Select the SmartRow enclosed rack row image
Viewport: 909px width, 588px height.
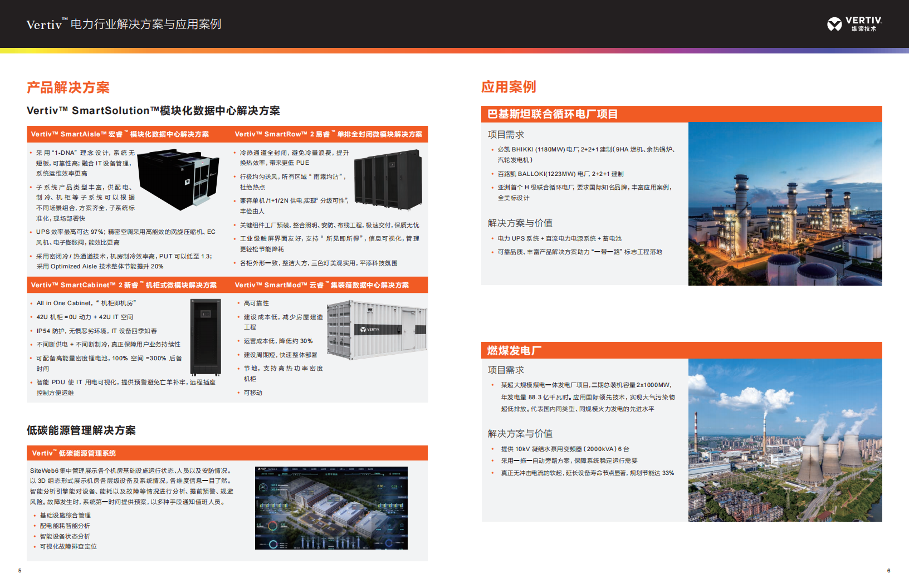tap(388, 181)
